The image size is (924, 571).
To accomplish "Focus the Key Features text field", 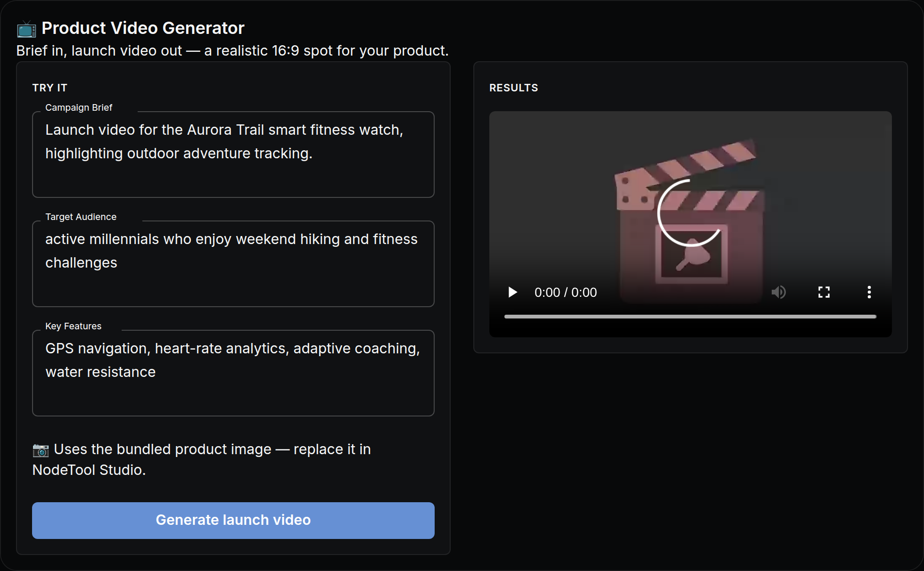I will tap(233, 373).
